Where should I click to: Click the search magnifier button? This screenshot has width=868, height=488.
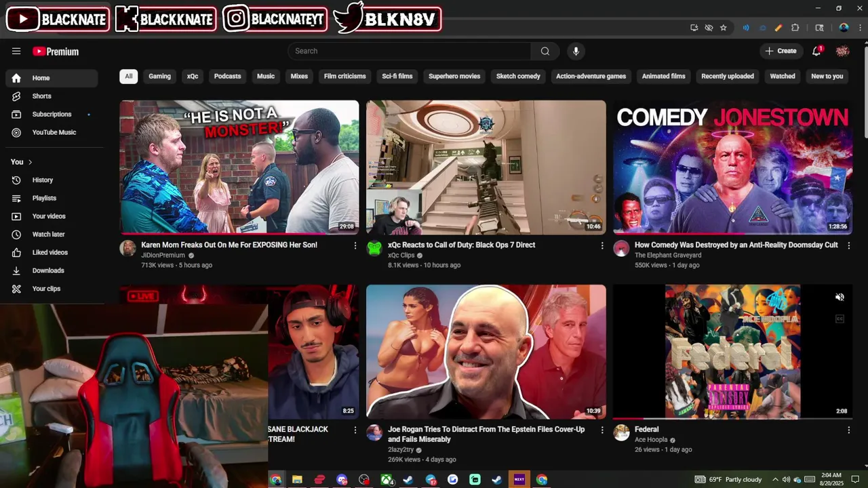pyautogui.click(x=545, y=51)
